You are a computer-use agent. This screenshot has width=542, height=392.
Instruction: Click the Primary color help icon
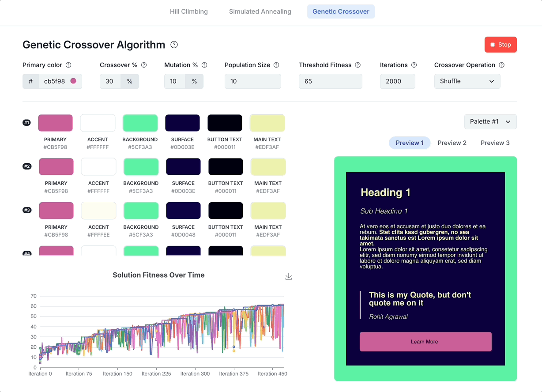(x=68, y=65)
